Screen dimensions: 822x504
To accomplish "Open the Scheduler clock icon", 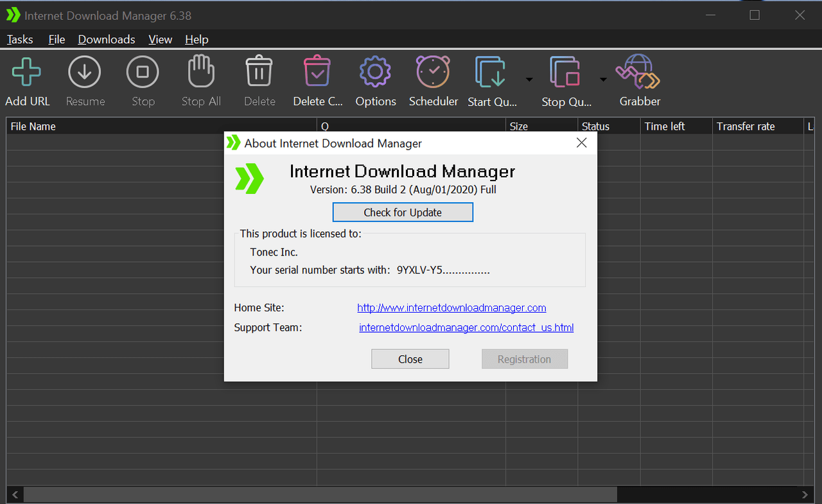I will tap(433, 71).
